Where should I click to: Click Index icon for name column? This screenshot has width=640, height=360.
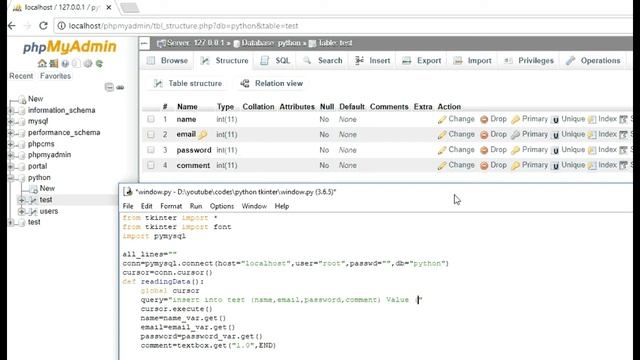tap(592, 119)
